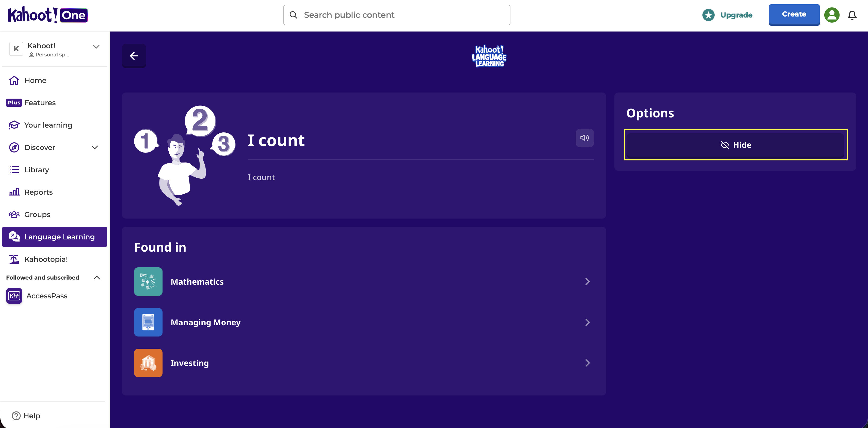Click the Reports bar chart icon
868x428 pixels.
14,192
